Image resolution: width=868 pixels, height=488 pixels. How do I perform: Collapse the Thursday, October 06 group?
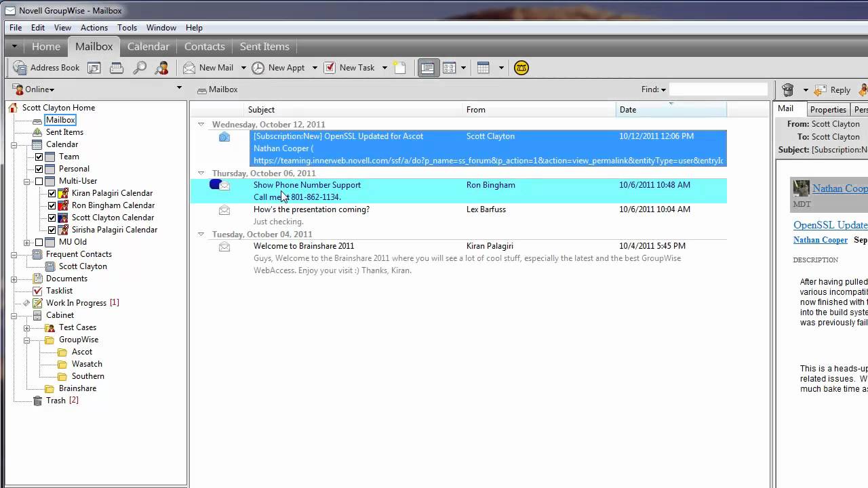[x=201, y=174]
